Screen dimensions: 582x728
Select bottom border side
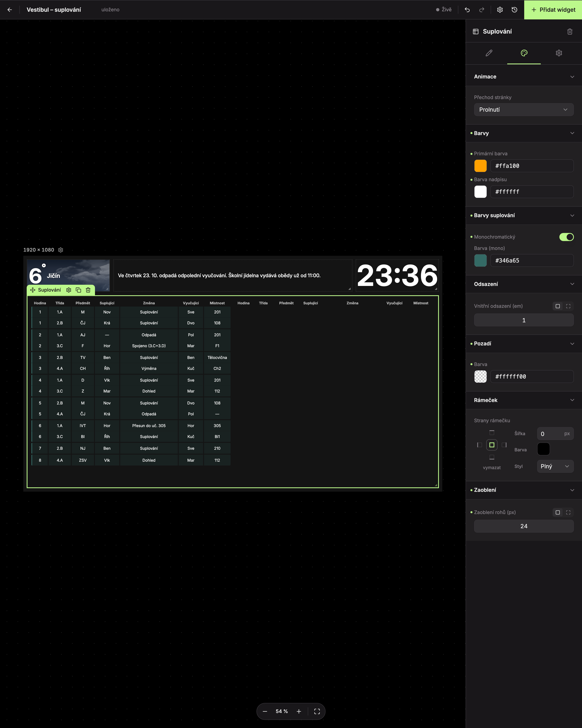tap(492, 457)
